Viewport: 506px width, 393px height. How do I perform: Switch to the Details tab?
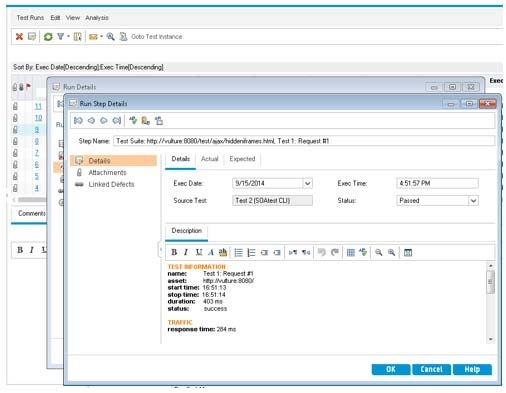[x=181, y=159]
